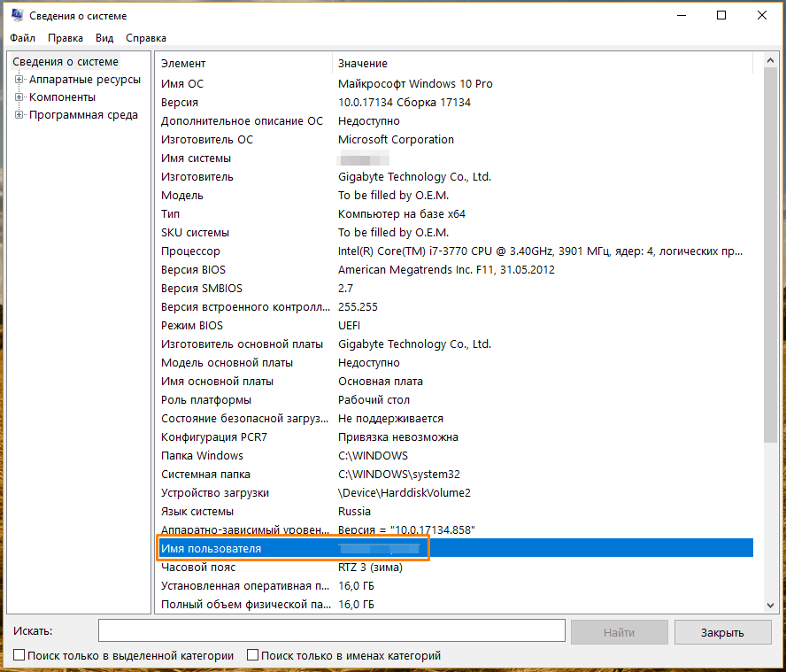Select the Полный объем физической памяти row
The width and height of the screenshot is (786, 672).
coord(455,605)
